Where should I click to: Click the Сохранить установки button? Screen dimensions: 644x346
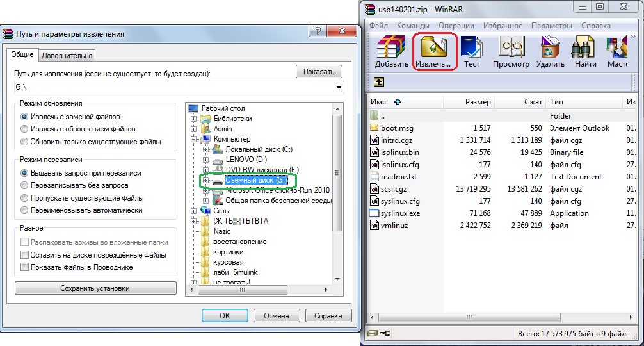coord(95,288)
